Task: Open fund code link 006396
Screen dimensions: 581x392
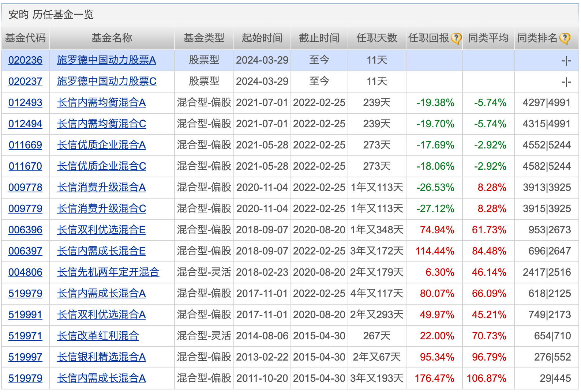Action: [x=25, y=230]
